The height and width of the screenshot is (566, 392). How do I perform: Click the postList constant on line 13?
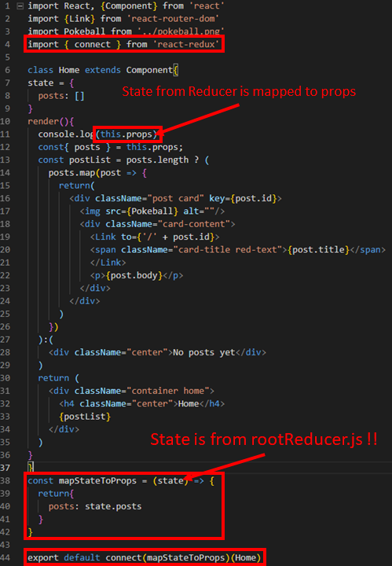pos(90,160)
